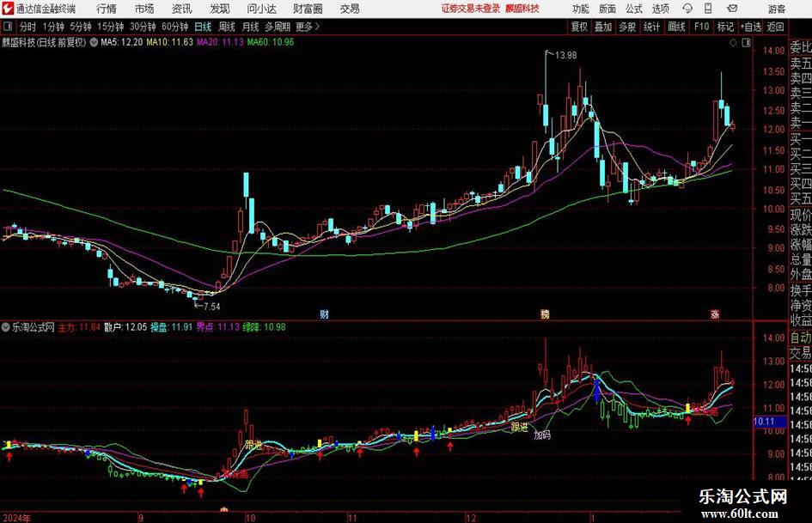The height and width of the screenshot is (523, 812).
Task: Open the 问小达 menu
Action: pyautogui.click(x=261, y=9)
